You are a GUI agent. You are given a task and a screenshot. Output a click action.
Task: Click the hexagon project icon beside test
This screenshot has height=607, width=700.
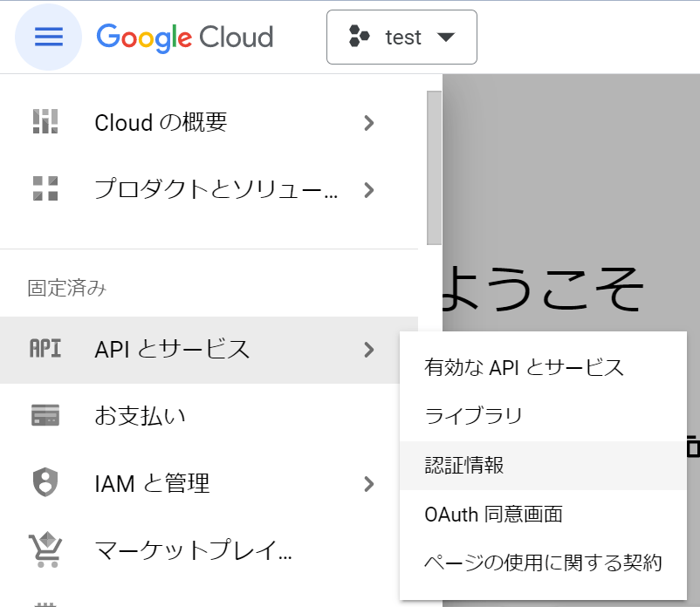point(359,37)
